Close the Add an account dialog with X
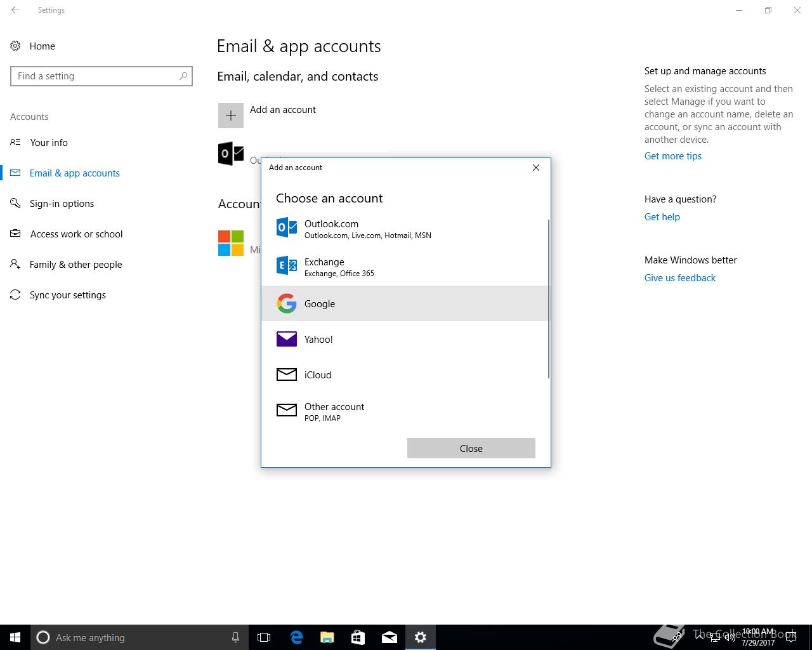 click(x=536, y=168)
